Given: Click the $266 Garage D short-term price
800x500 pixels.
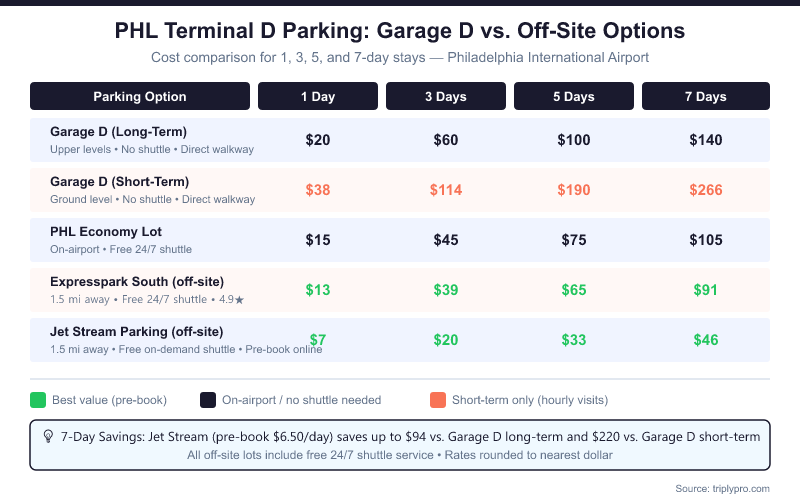Looking at the screenshot, I should tap(706, 190).
